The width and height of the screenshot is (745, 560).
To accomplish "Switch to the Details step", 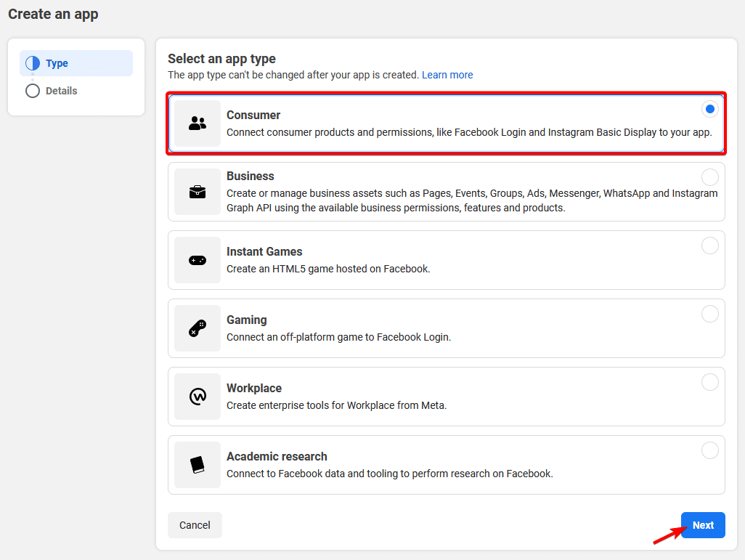I will (60, 90).
